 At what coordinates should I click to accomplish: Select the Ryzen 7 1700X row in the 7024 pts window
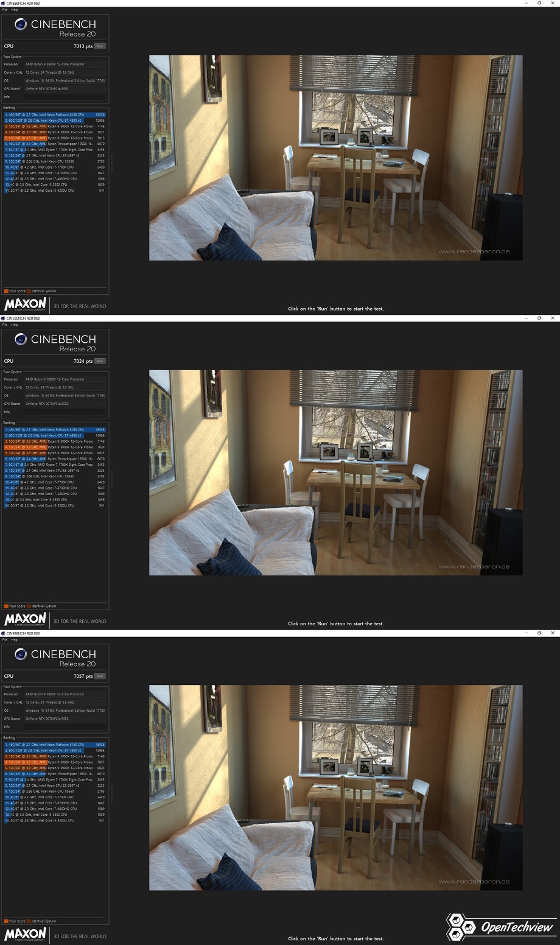55,465
